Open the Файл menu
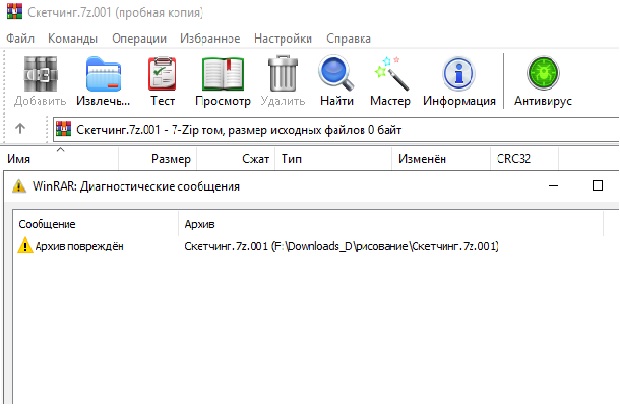The width and height of the screenshot is (620, 409). (22, 38)
